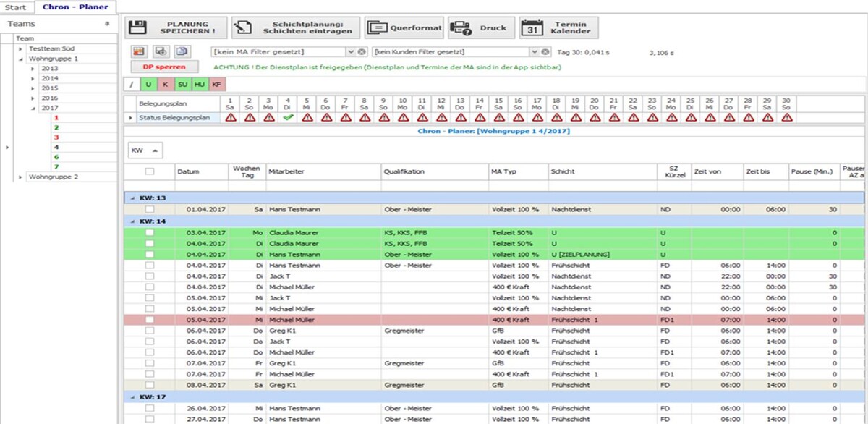Image resolution: width=868 pixels, height=424 pixels.
Task: Pin the Teams panel with pushpin icon
Action: click(x=107, y=24)
